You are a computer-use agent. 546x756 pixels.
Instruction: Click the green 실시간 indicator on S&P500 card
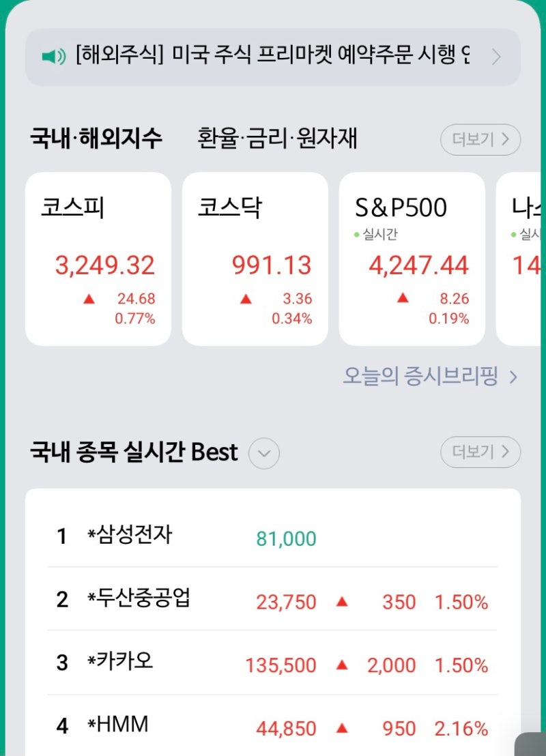click(x=375, y=233)
